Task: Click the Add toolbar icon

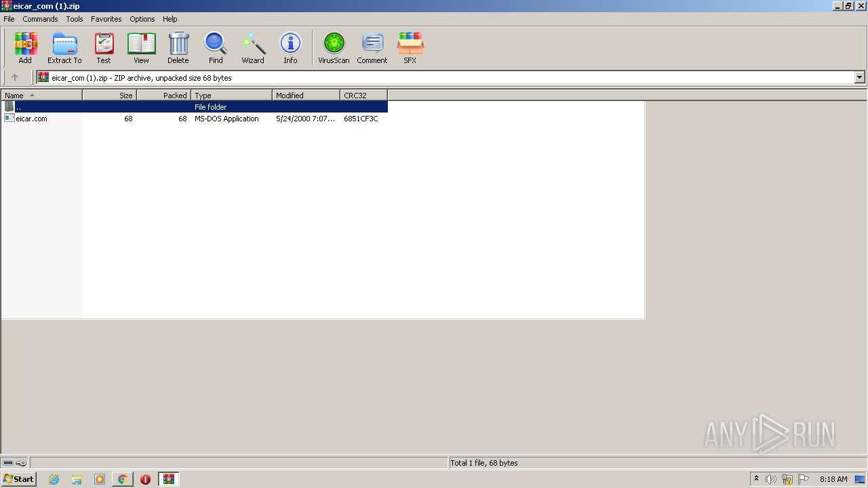Action: point(25,48)
